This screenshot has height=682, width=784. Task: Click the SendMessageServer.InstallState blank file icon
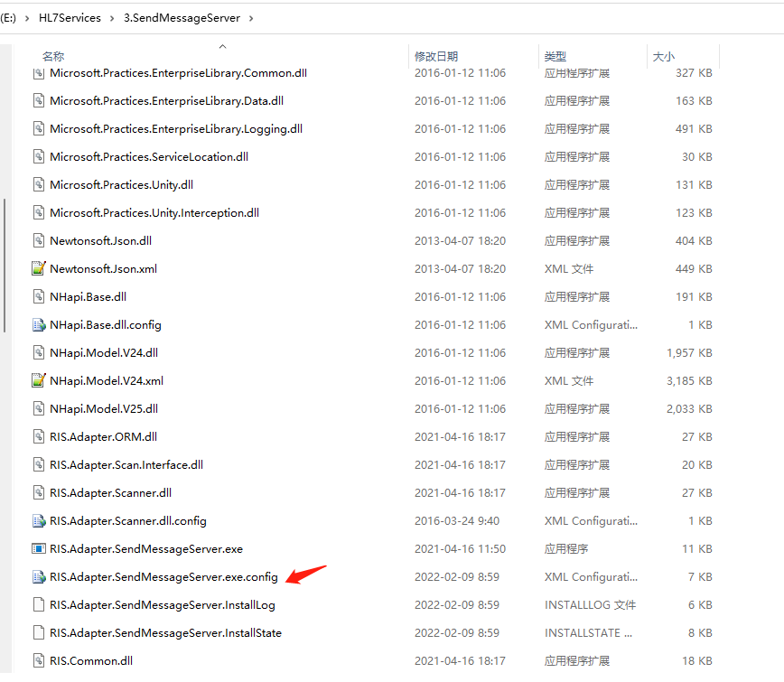tap(39, 633)
